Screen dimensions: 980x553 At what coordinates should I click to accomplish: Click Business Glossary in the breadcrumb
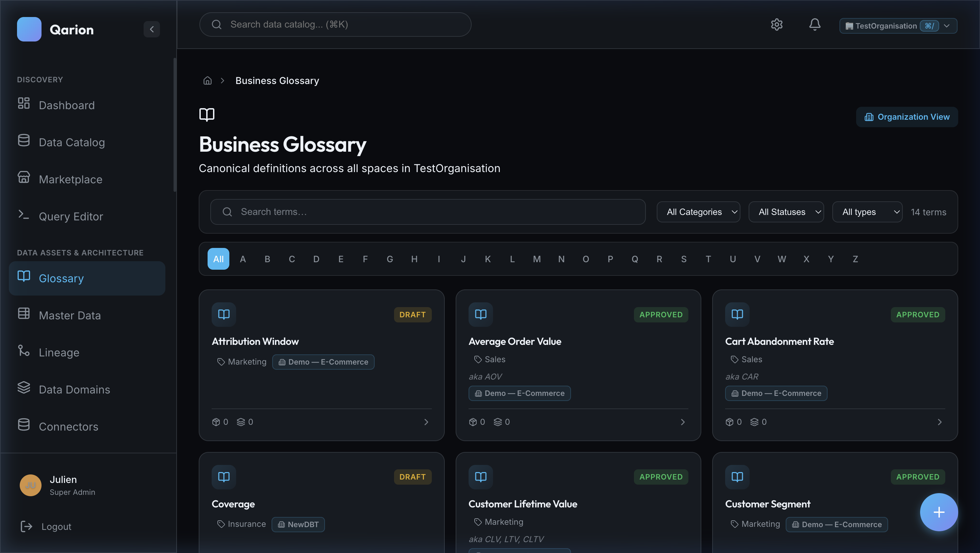(x=277, y=80)
